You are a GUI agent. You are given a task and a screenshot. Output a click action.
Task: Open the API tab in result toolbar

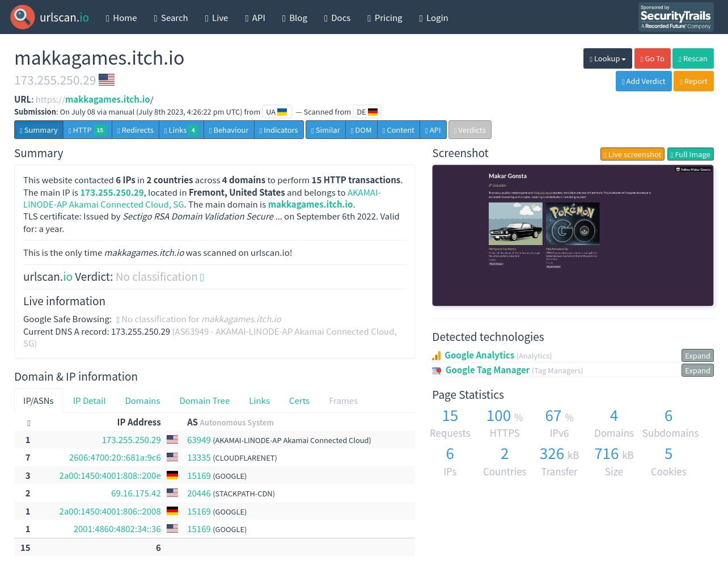pyautogui.click(x=433, y=130)
